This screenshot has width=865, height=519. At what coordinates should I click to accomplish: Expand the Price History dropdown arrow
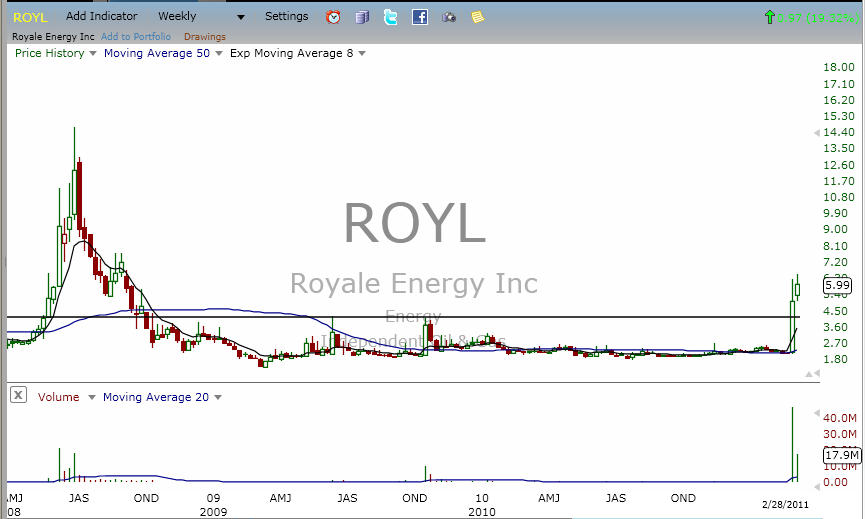coord(93,53)
